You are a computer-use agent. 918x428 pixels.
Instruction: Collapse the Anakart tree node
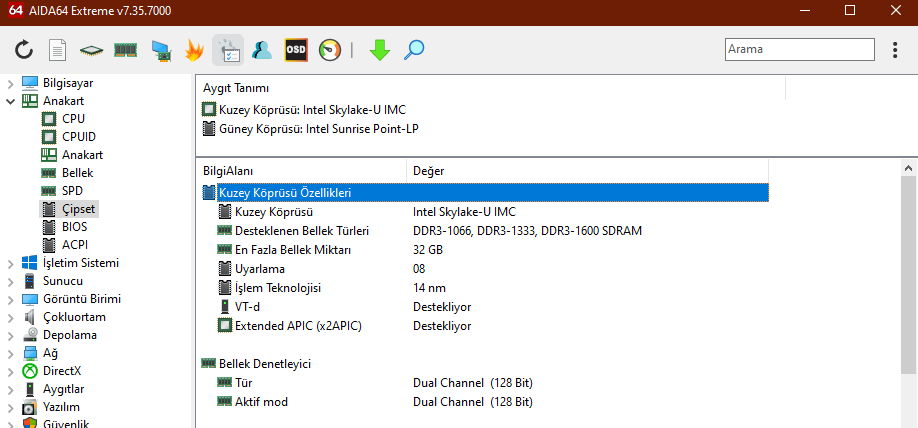tap(11, 101)
